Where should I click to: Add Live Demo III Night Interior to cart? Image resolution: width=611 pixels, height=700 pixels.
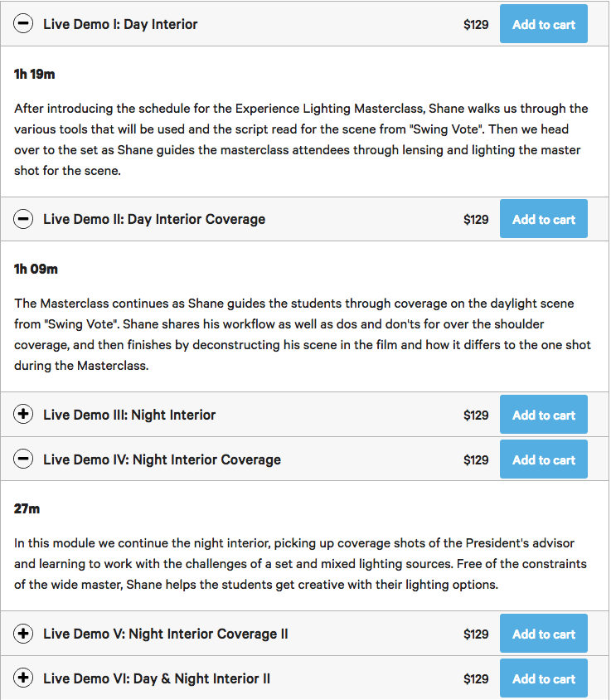click(543, 415)
